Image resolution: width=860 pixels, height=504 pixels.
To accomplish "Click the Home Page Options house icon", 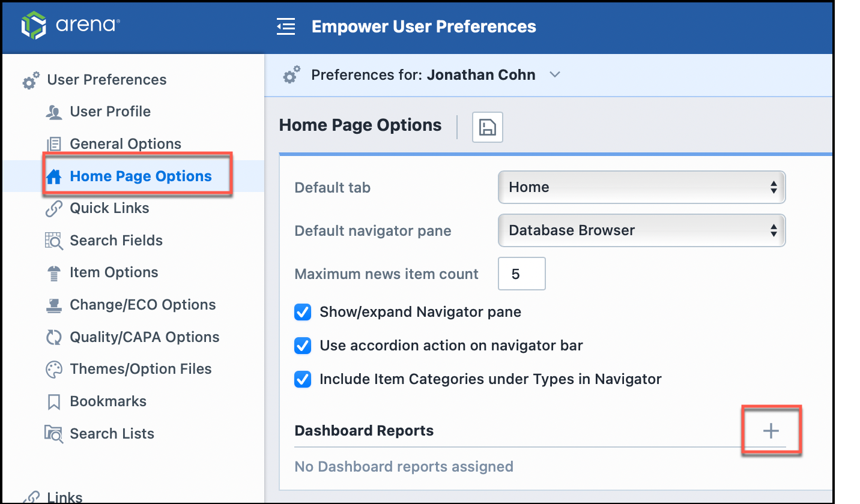I will click(54, 176).
